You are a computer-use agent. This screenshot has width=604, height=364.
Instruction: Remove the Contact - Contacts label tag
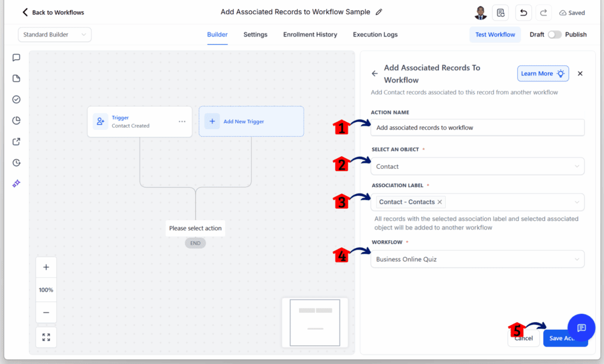click(440, 202)
